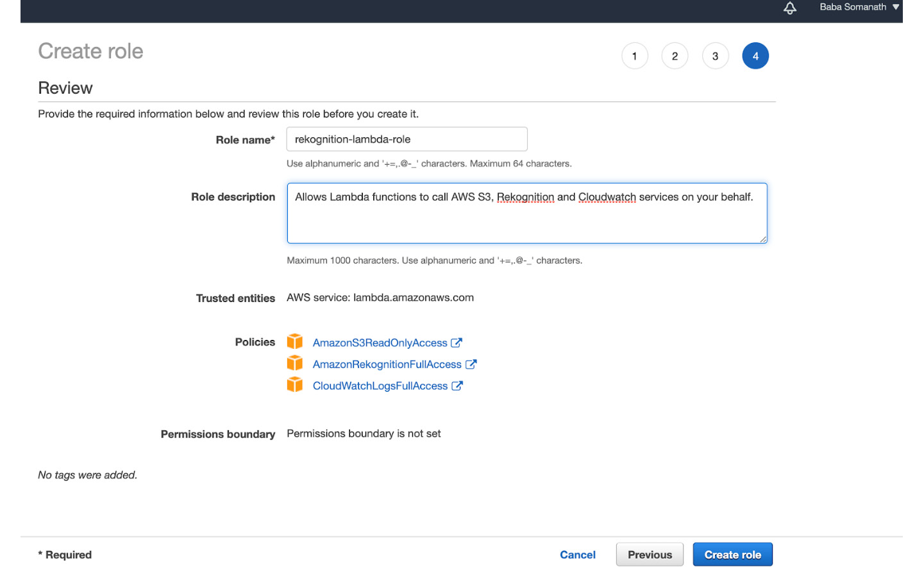Click the Role description text area
Image resolution: width=924 pixels, height=567 pixels.
click(x=527, y=214)
